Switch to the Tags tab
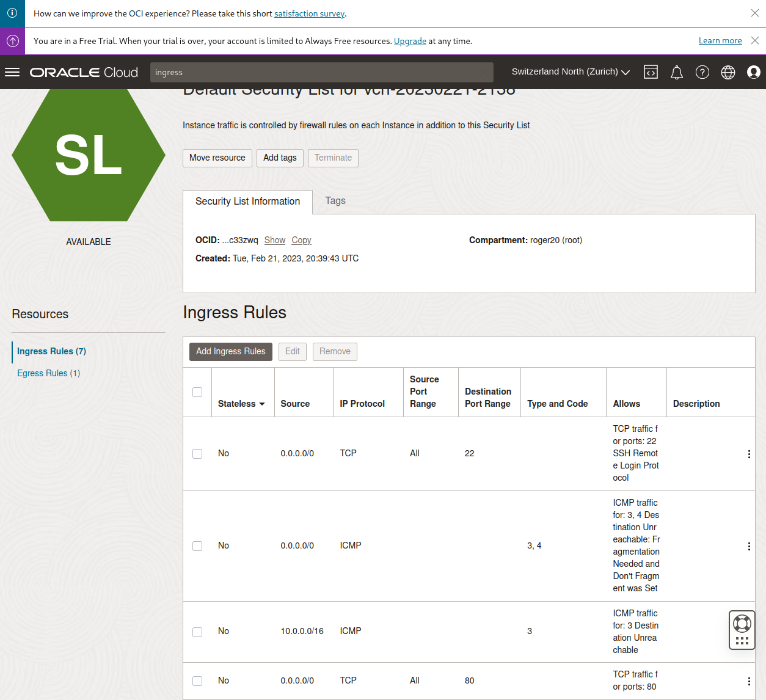This screenshot has height=700, width=766. click(335, 201)
